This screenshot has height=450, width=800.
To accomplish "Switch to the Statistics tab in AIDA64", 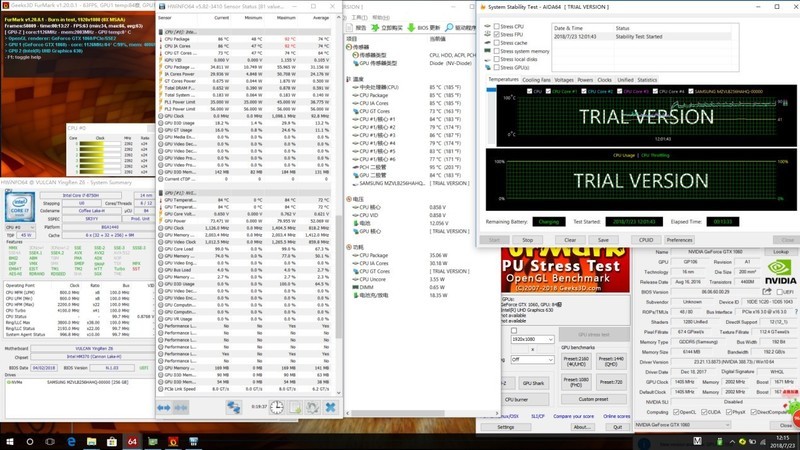I will pos(647,79).
